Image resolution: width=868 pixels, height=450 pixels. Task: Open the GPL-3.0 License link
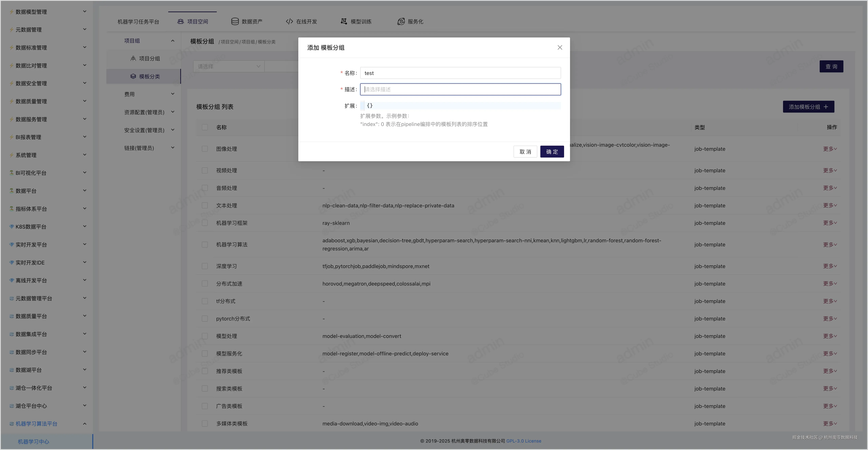(524, 441)
